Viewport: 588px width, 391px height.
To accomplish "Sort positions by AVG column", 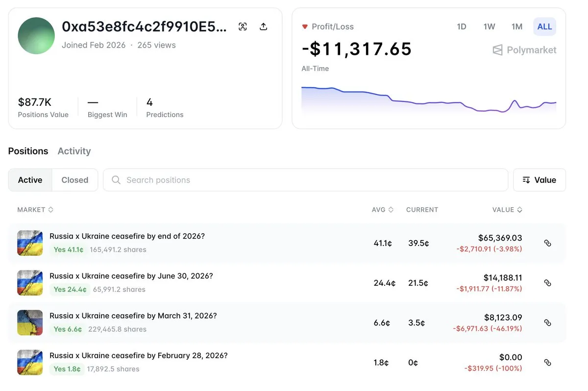I will pos(382,210).
